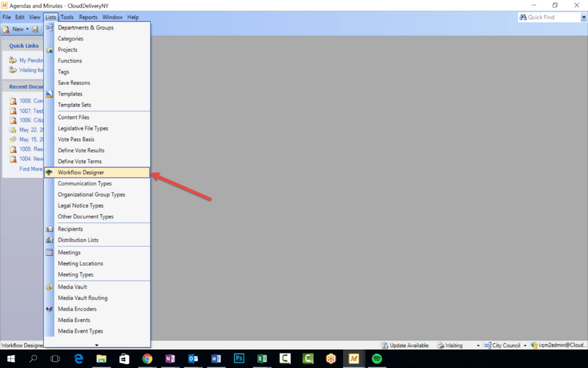Open Save Reasons from the menu

click(x=97, y=83)
